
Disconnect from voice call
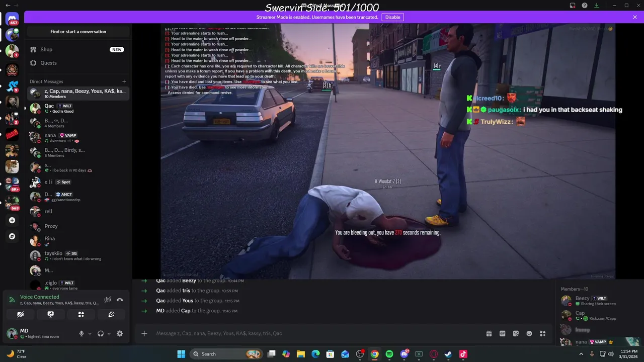(x=120, y=300)
